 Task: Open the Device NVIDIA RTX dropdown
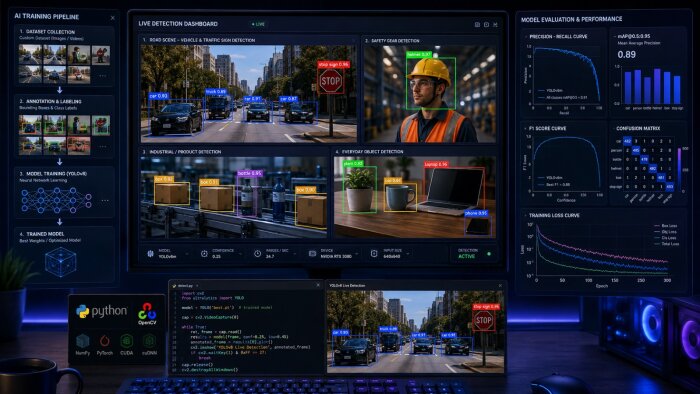coord(357,254)
